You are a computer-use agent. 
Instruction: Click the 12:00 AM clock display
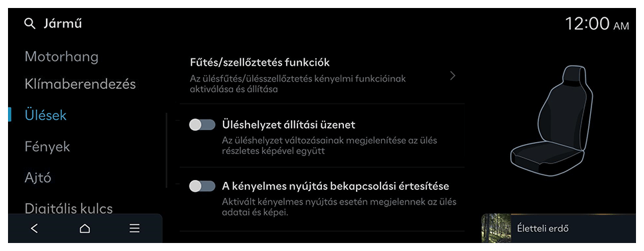click(x=597, y=24)
